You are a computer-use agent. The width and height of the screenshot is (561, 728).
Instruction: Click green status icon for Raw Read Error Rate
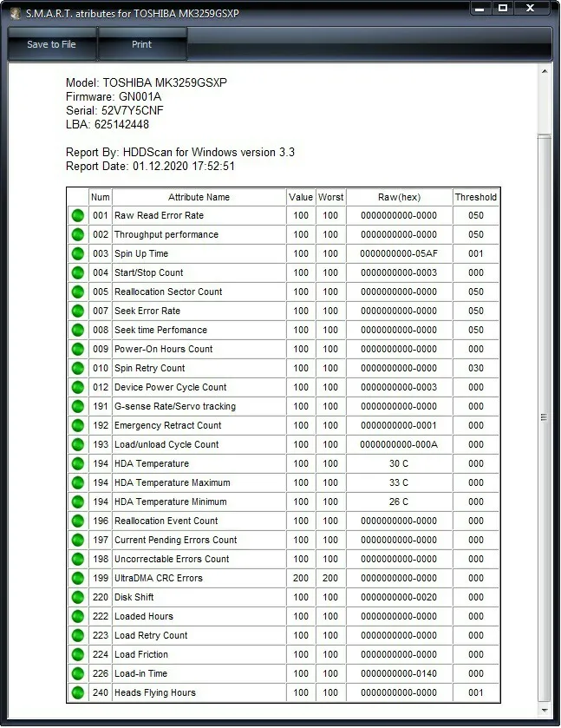click(x=78, y=215)
